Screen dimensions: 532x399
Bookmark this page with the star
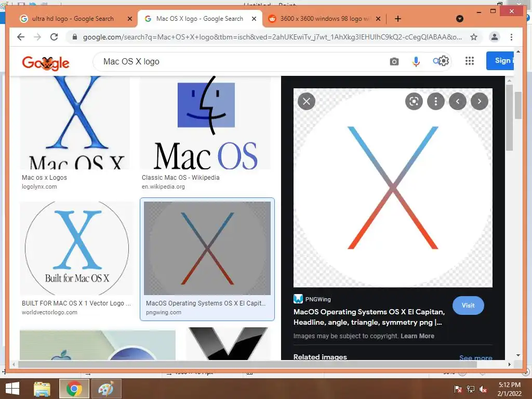click(x=474, y=37)
